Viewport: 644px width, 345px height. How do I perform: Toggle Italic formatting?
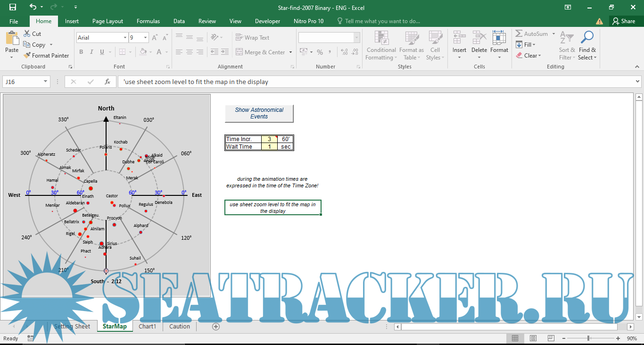(91, 52)
